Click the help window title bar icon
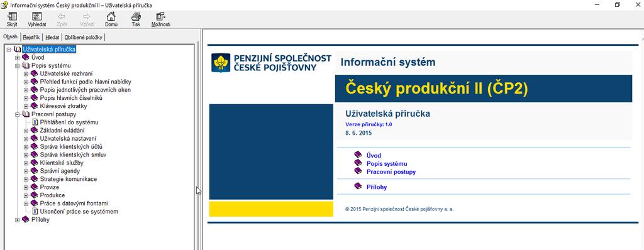This screenshot has height=250, width=644. pyautogui.click(x=4, y=4)
